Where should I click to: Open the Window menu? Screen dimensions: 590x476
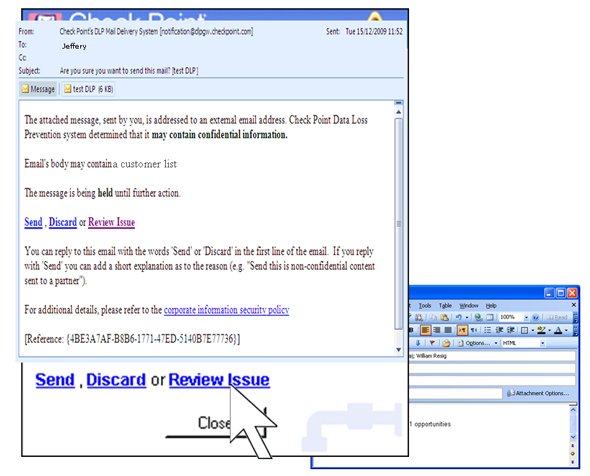point(469,306)
